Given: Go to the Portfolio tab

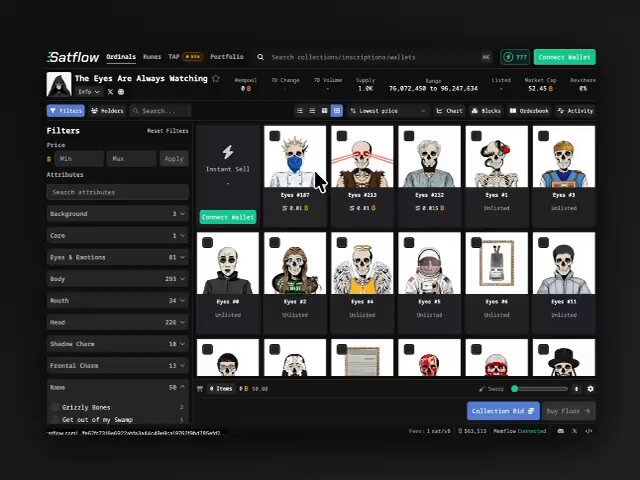Looking at the screenshot, I should (x=227, y=57).
